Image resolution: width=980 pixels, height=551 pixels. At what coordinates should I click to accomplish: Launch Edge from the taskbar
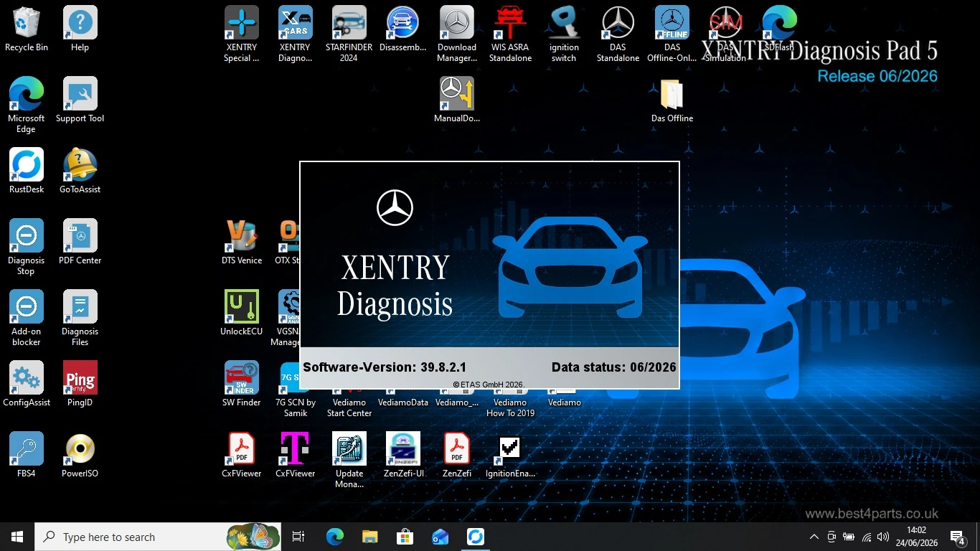pos(334,537)
